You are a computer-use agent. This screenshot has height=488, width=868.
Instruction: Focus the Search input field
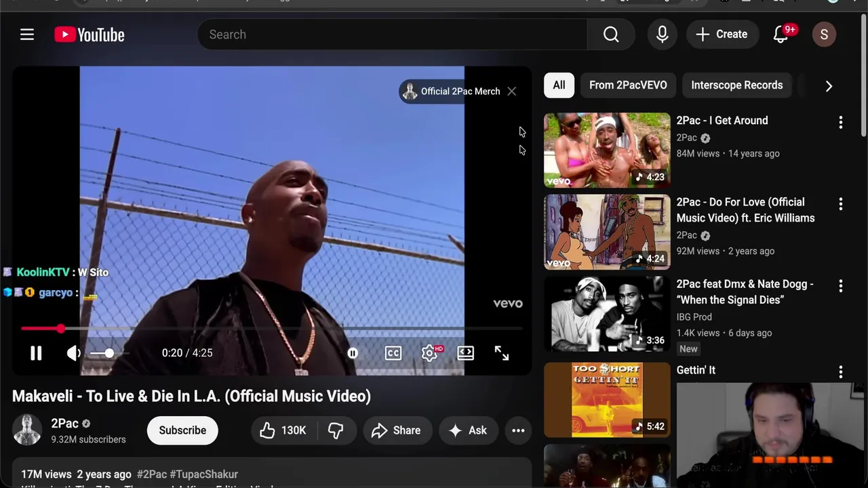393,35
